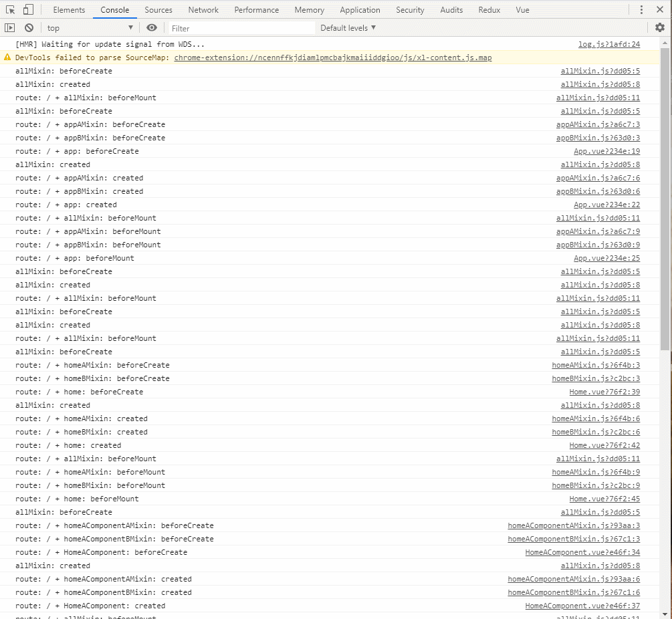
Task: Open the homeBMixin.js?c2bc:3 source link
Action: click(x=596, y=378)
